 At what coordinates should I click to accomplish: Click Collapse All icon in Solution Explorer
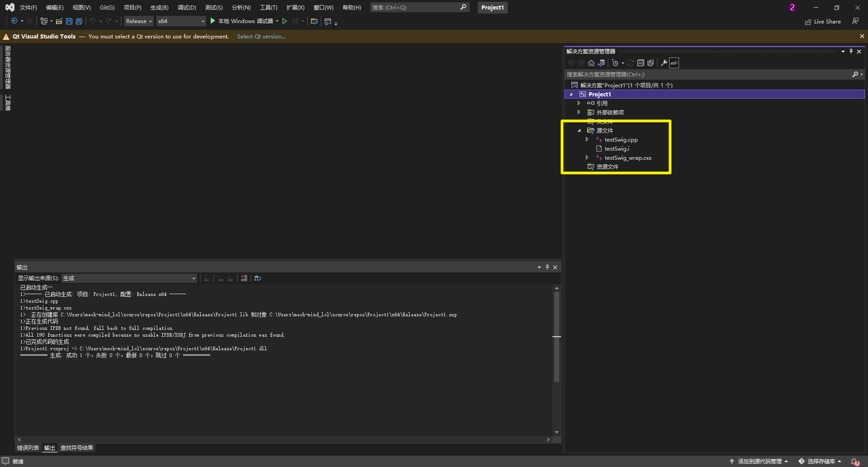point(641,63)
